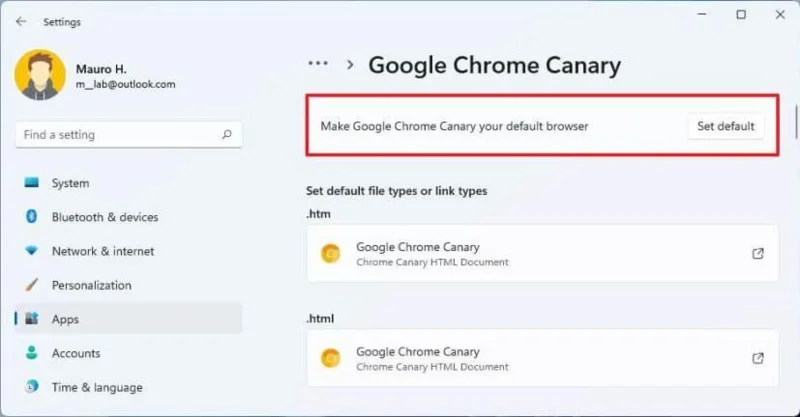Click the Chrome Canary icon in .html row
Screen dimensions: 800x417
tap(331, 358)
